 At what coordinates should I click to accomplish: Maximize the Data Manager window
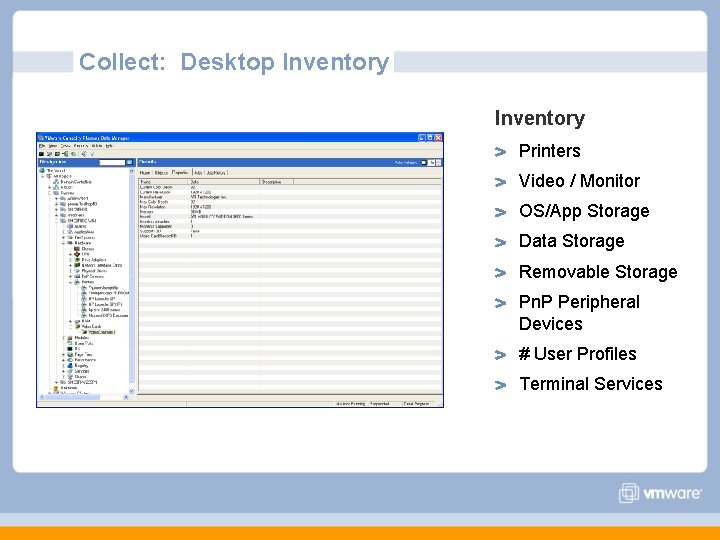(x=430, y=137)
